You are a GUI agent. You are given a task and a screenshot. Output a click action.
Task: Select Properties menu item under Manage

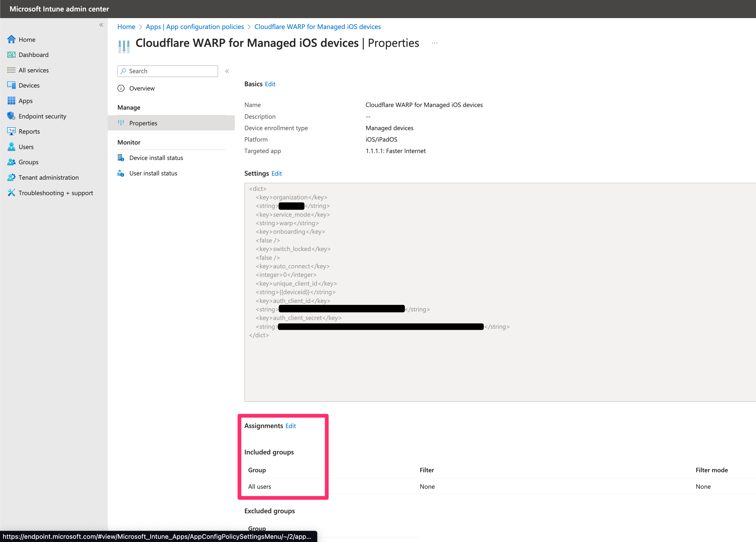[x=143, y=123]
